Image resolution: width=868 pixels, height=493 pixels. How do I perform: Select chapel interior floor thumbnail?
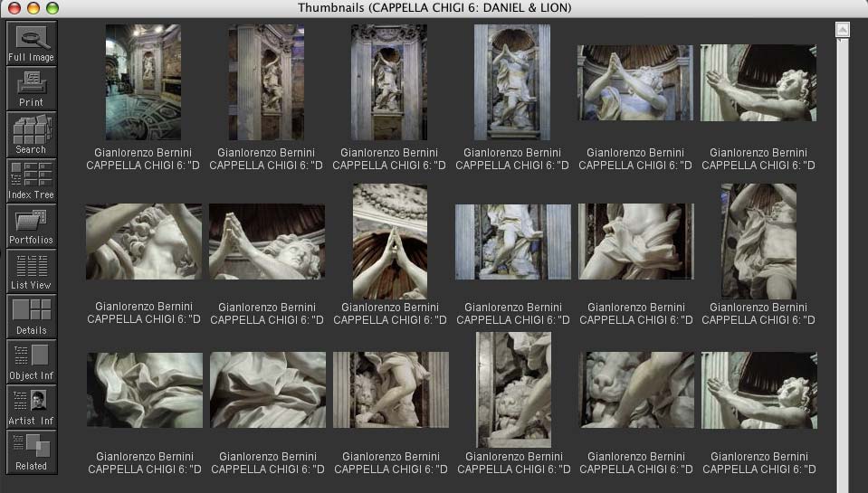pyautogui.click(x=143, y=82)
